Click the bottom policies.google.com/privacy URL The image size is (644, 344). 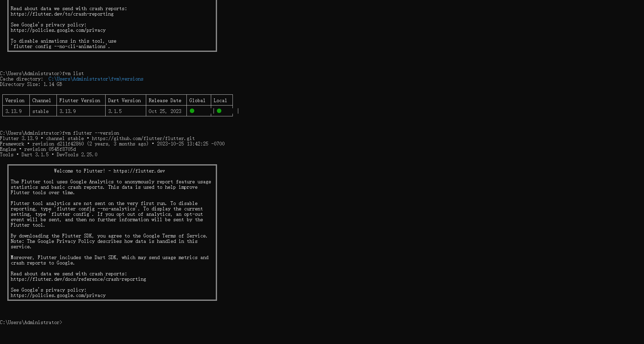(58, 295)
